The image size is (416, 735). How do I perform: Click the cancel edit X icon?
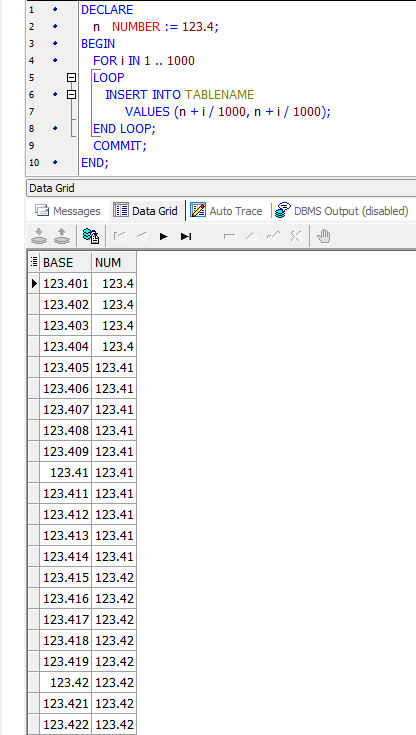295,236
